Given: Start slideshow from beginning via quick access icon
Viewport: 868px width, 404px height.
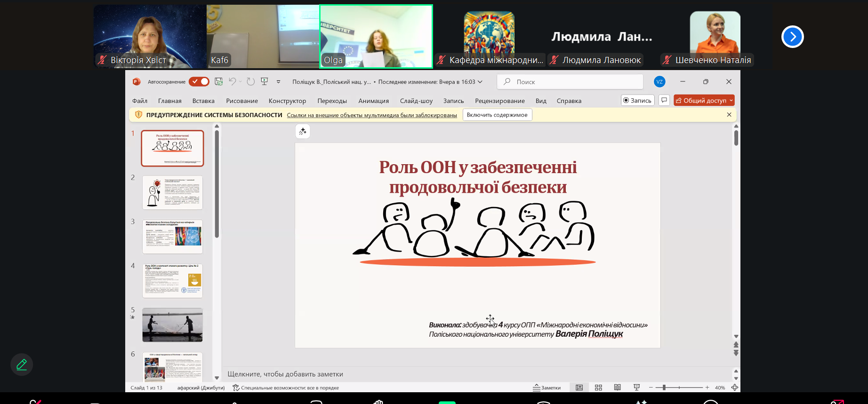Looking at the screenshot, I should pyautogui.click(x=265, y=82).
